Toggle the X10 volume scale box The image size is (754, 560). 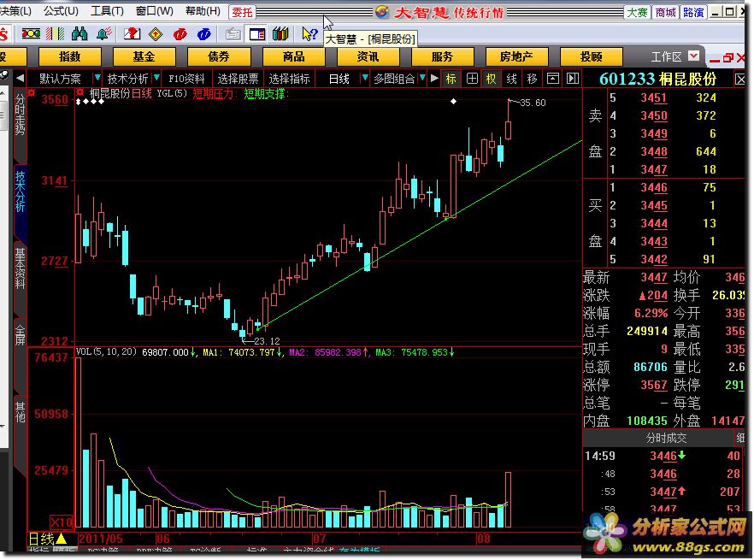[62, 522]
